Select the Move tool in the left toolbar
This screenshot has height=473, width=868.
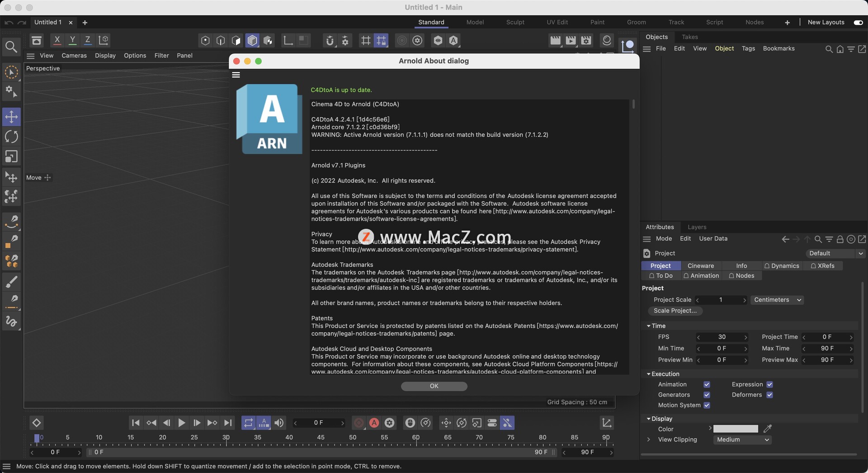[x=11, y=117]
